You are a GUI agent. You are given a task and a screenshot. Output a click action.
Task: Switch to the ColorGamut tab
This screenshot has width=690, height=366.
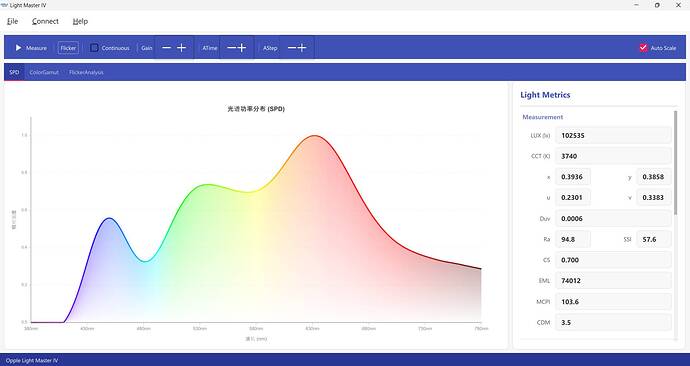[44, 72]
